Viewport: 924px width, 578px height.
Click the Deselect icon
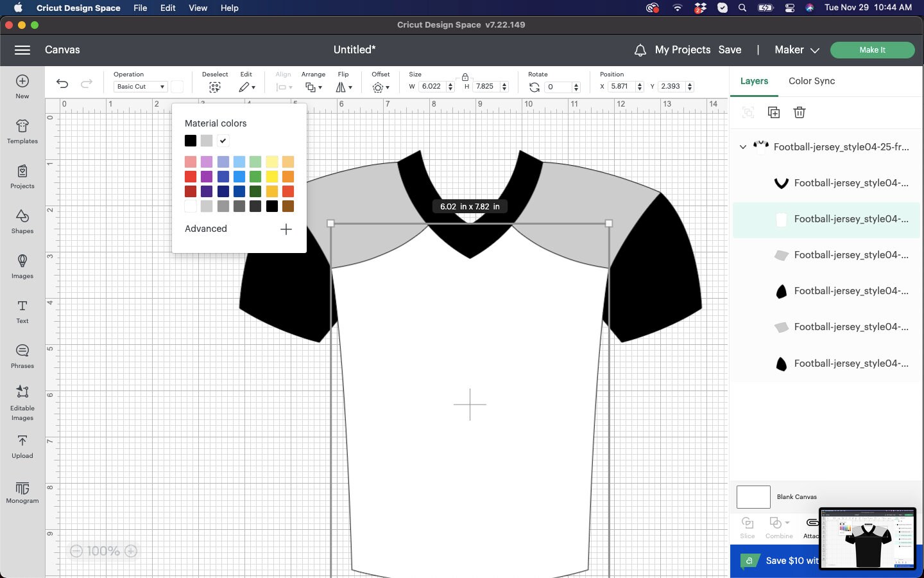tap(215, 87)
